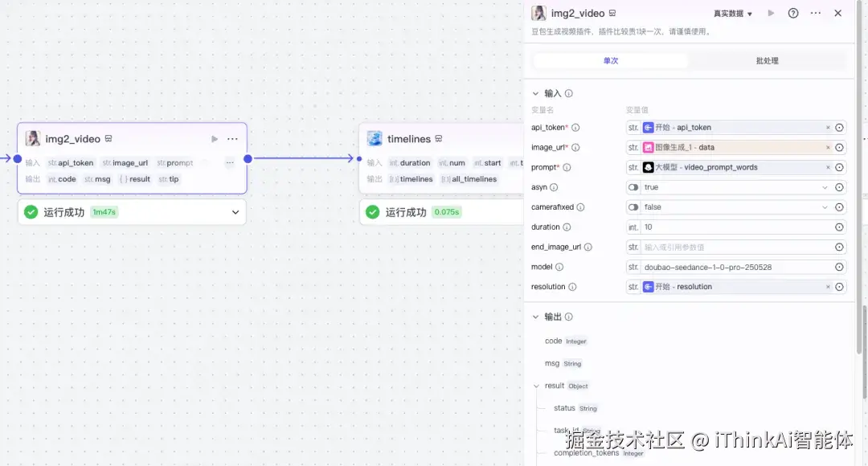Open the help icon in the panel header
This screenshot has width=868, height=466.
tap(793, 14)
